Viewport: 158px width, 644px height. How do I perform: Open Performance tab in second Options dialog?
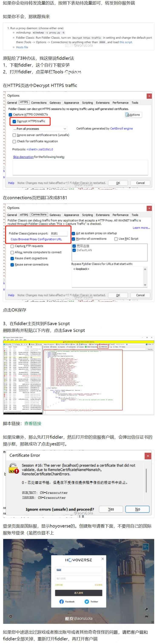121,215
